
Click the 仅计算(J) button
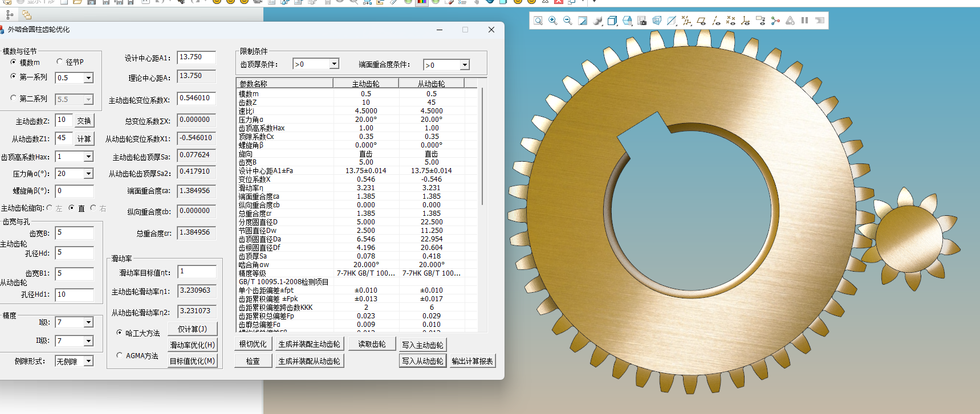[x=193, y=329]
